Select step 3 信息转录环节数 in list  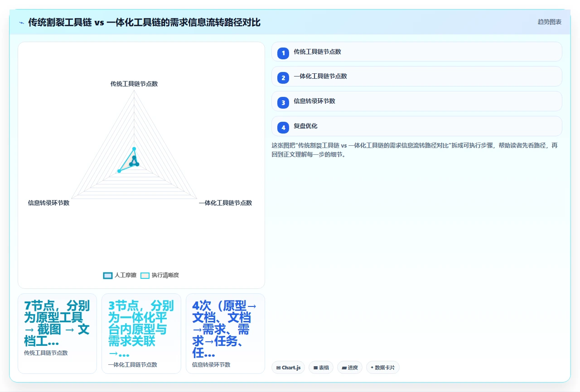coord(416,101)
